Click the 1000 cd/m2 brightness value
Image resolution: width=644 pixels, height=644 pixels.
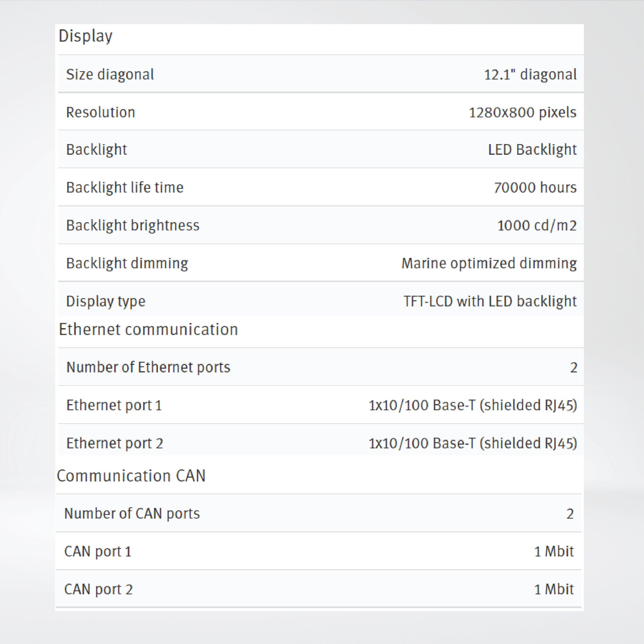coord(537,226)
